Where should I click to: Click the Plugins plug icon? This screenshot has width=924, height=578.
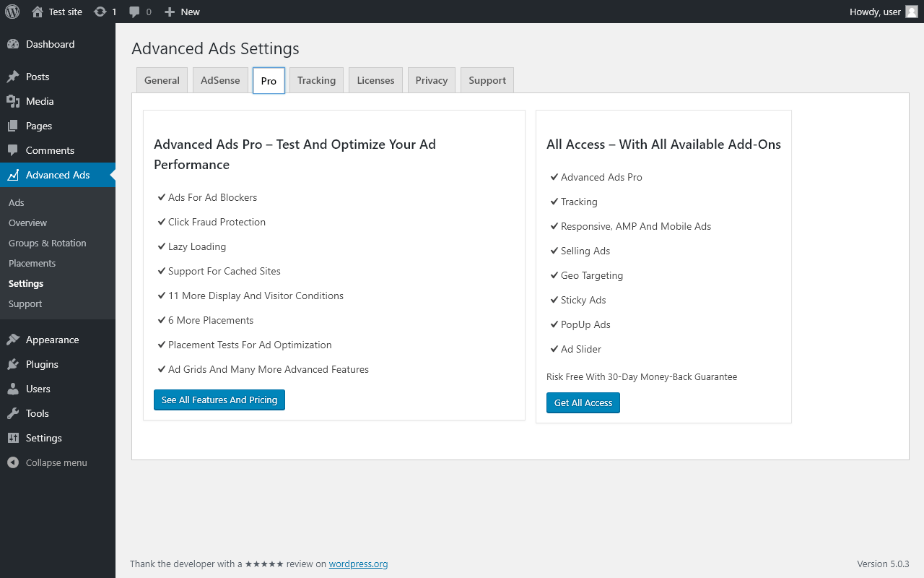click(13, 364)
